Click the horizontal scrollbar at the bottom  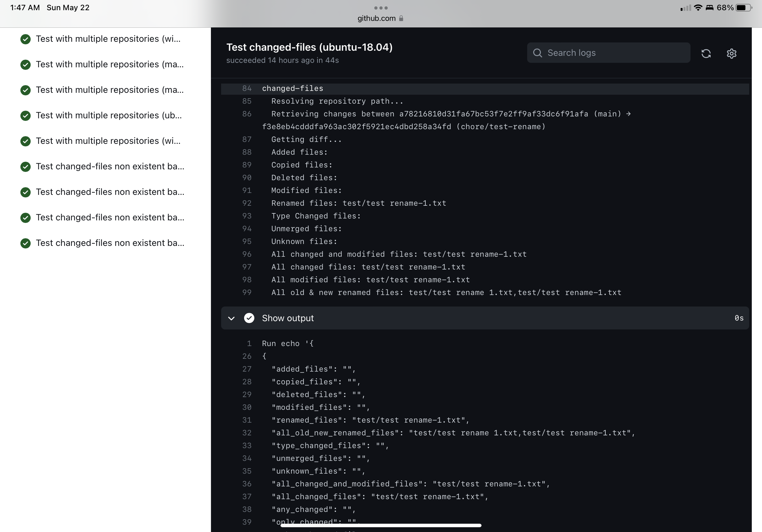click(381, 525)
